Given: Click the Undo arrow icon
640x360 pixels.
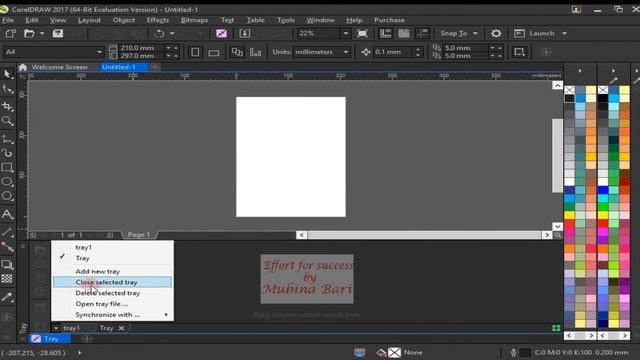Looking at the screenshot, I should pyautogui.click(x=160, y=33).
